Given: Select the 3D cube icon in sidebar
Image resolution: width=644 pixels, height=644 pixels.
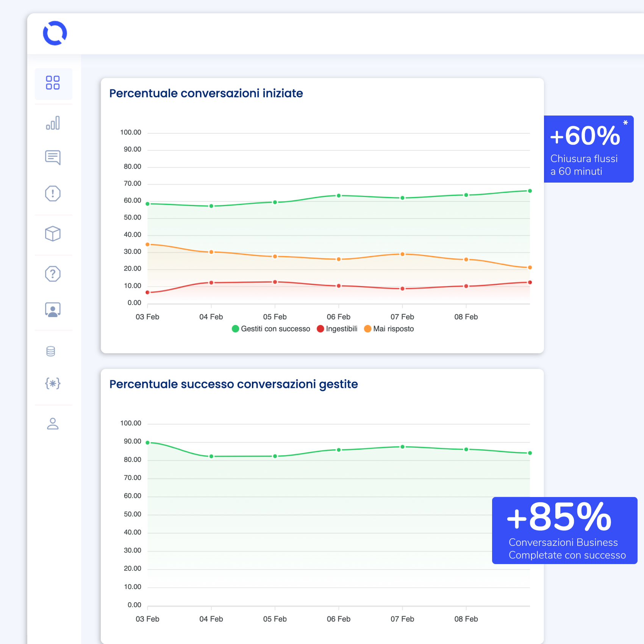Looking at the screenshot, I should 53,234.
